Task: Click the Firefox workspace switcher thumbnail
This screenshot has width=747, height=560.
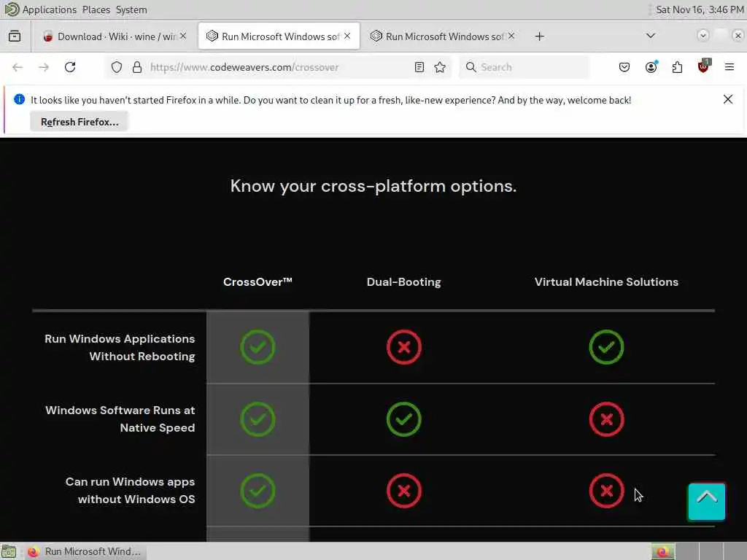Action: click(x=663, y=551)
